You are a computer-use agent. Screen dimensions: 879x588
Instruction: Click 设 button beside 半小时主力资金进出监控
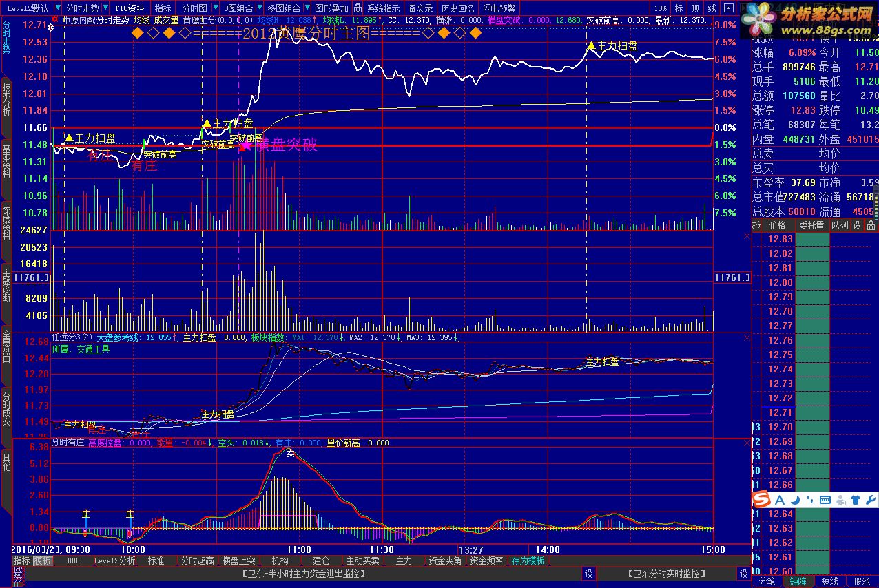pyautogui.click(x=589, y=574)
